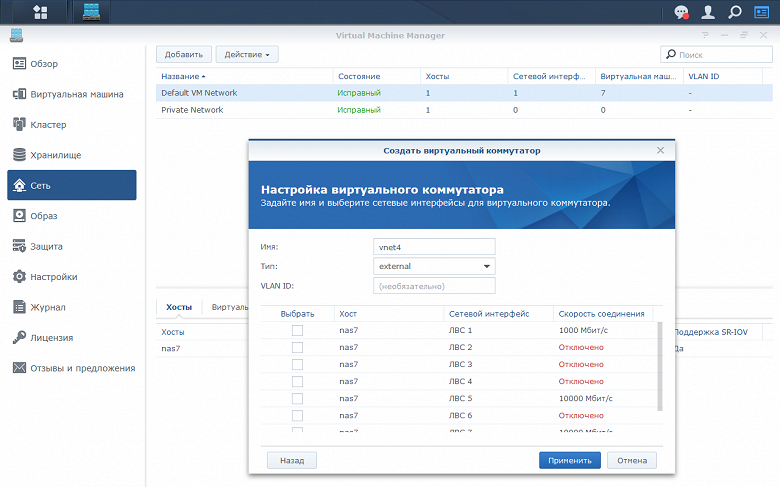Screen dimensions: 780x487
Task: Select the ЛВС 3 interface checkbox
Action: (297, 364)
